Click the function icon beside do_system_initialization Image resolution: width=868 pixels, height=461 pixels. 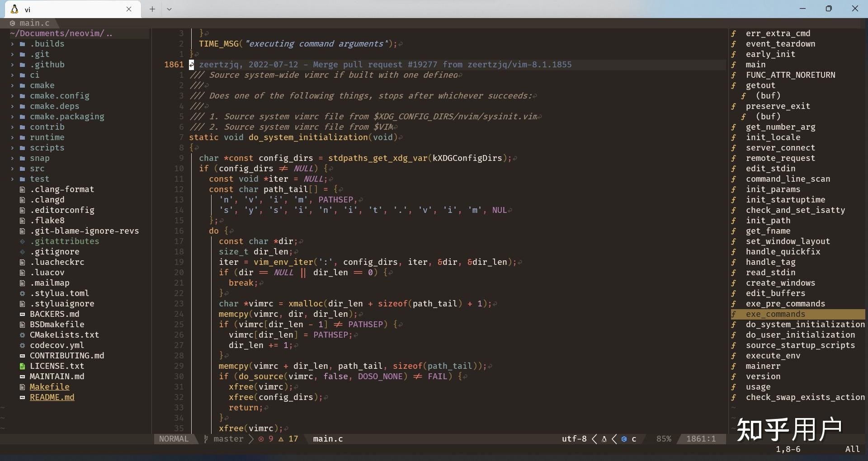point(735,325)
